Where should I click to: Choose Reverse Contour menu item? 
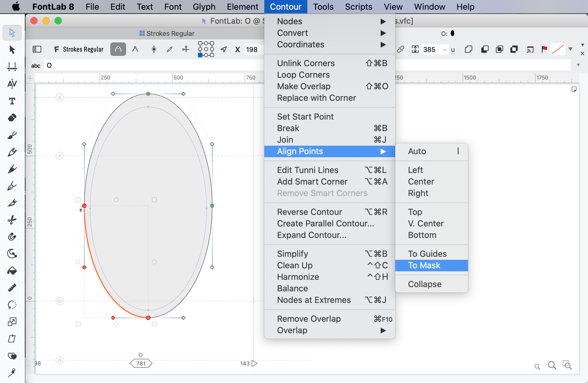[x=330, y=212]
